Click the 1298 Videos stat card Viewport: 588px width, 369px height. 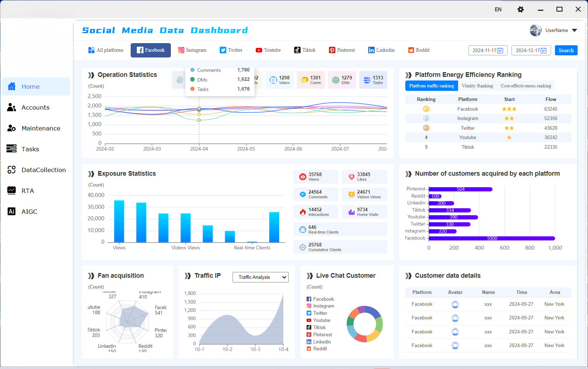click(280, 80)
